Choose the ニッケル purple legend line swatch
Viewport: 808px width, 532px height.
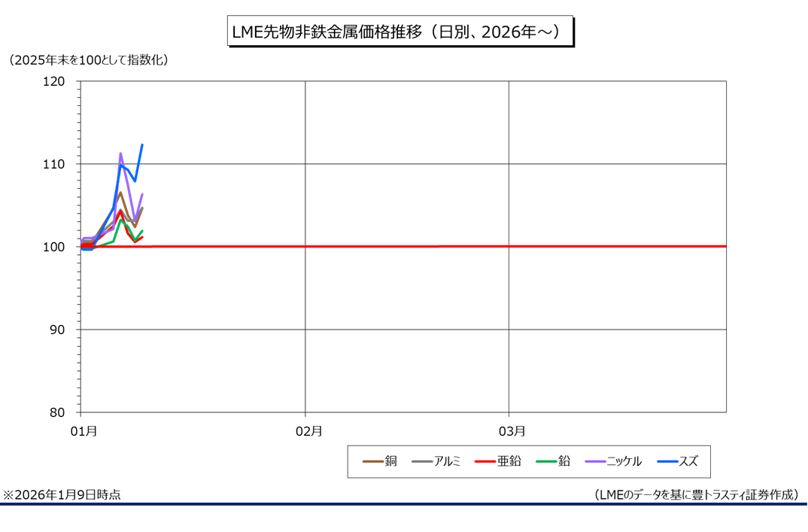(x=595, y=461)
